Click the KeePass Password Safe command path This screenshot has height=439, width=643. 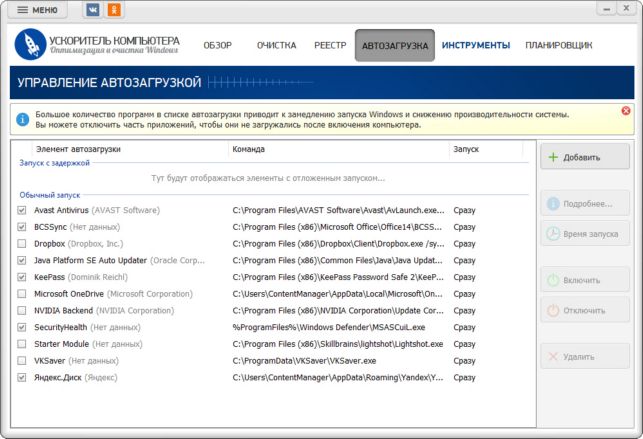[x=338, y=277]
